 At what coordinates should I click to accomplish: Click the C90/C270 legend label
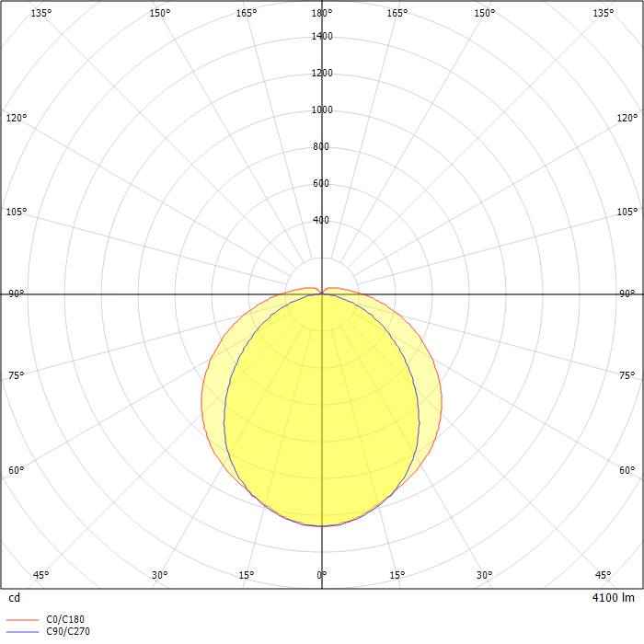[68, 631]
